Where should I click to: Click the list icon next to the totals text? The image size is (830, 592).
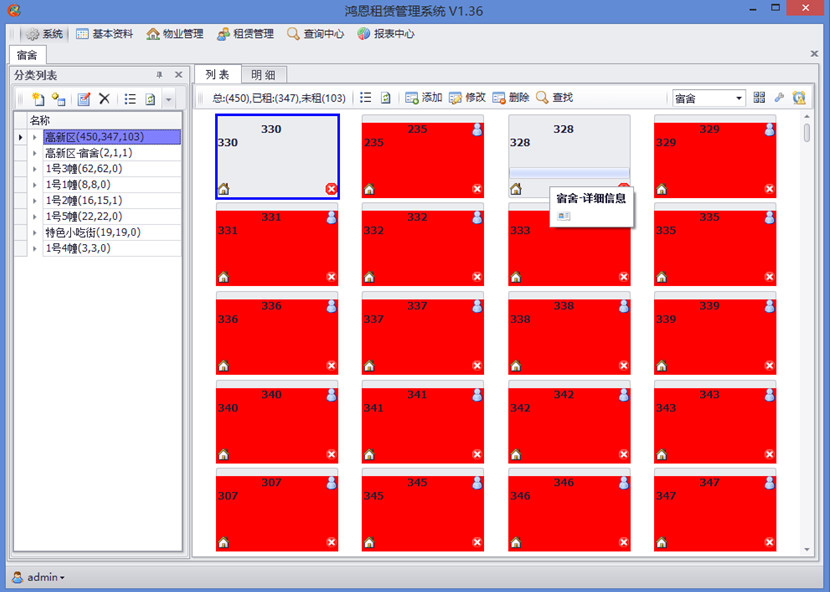(x=366, y=97)
